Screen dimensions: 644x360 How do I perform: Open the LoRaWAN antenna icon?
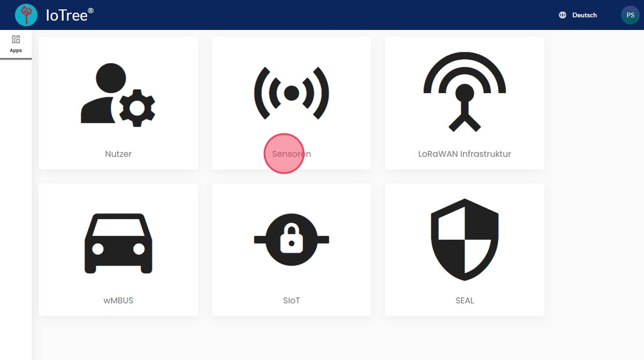click(465, 91)
